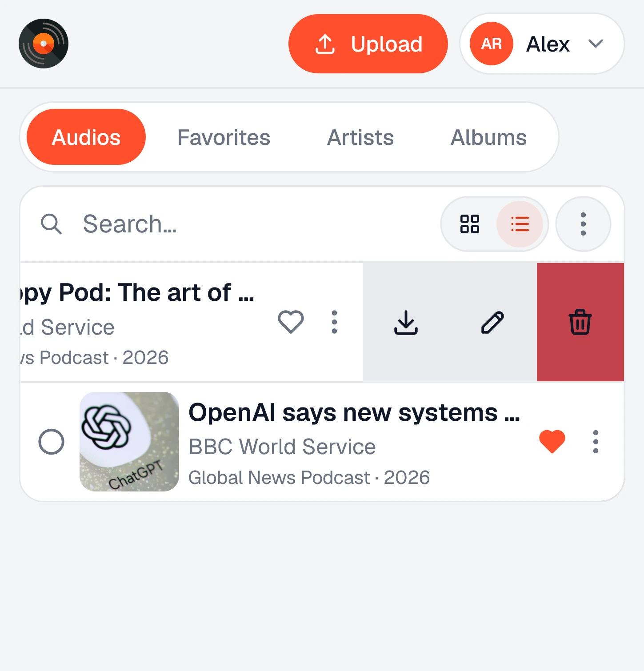Switch to grid view layout
This screenshot has height=671, width=644.
tap(470, 224)
